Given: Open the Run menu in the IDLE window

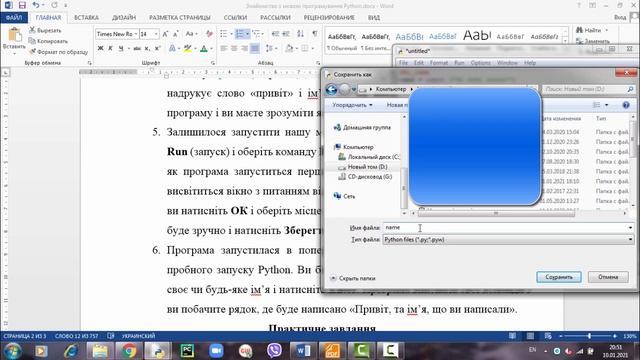Looking at the screenshot, I should tap(459, 63).
